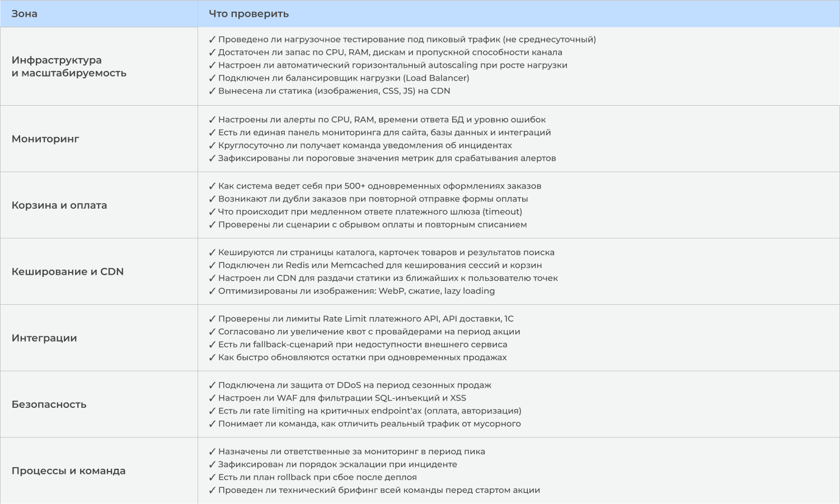840x504 pixels.
Task: Click checkmark beside load testing item
Action: click(x=212, y=40)
